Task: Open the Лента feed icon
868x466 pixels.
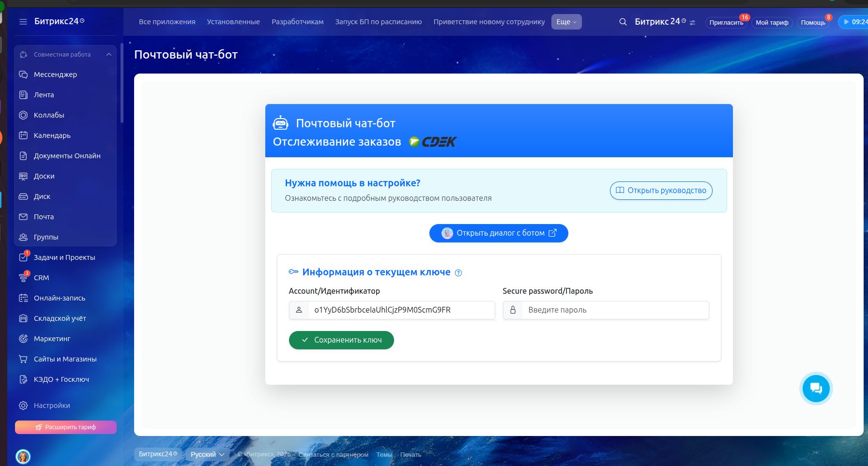Action: (23, 95)
